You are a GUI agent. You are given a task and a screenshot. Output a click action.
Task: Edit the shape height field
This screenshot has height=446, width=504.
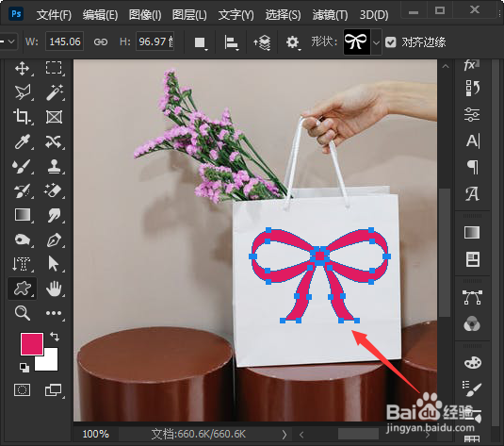pyautogui.click(x=154, y=41)
